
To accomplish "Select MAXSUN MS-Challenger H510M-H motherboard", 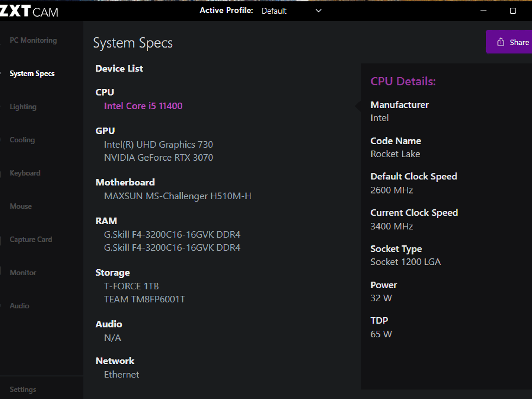I will pos(178,196).
